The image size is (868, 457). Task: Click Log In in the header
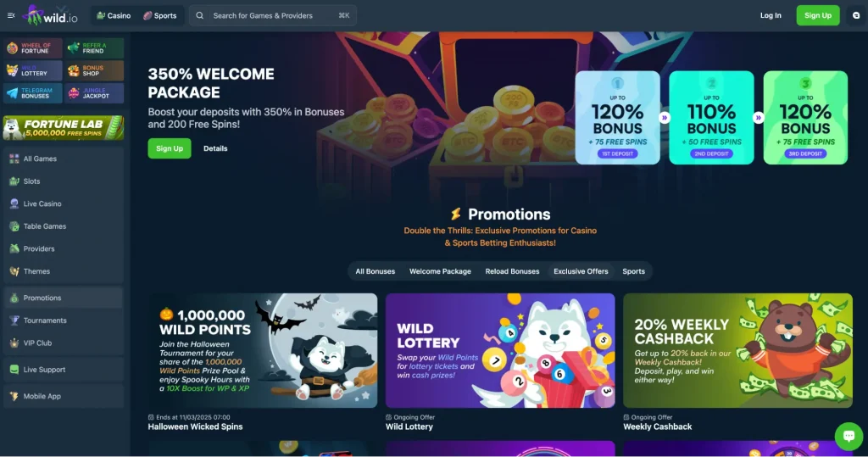[x=771, y=15]
